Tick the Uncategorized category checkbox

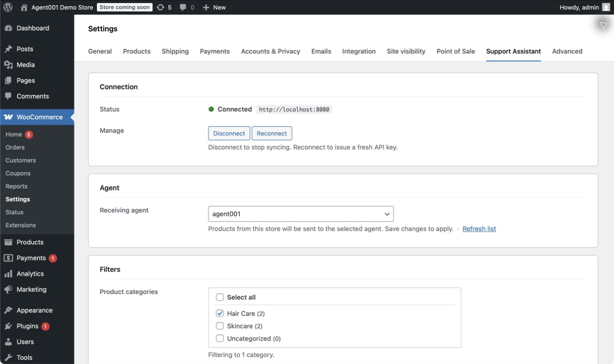[x=220, y=339]
